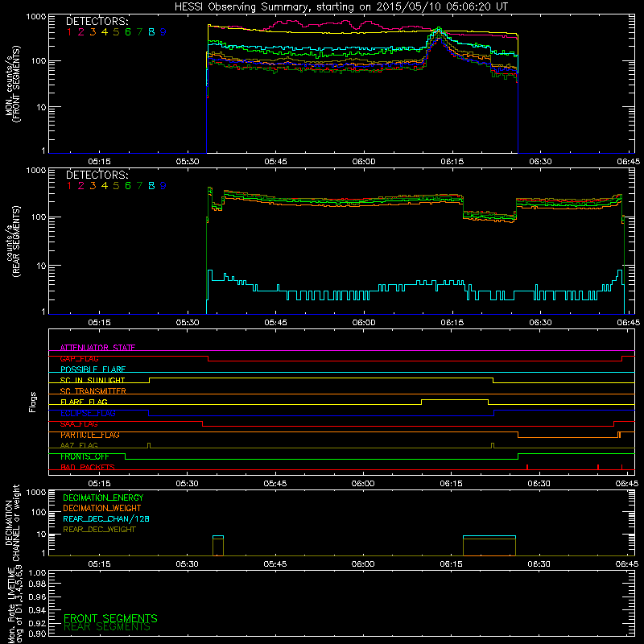Click the GAP_FLAG label
This screenshot has width=644, height=644.
pos(79,358)
